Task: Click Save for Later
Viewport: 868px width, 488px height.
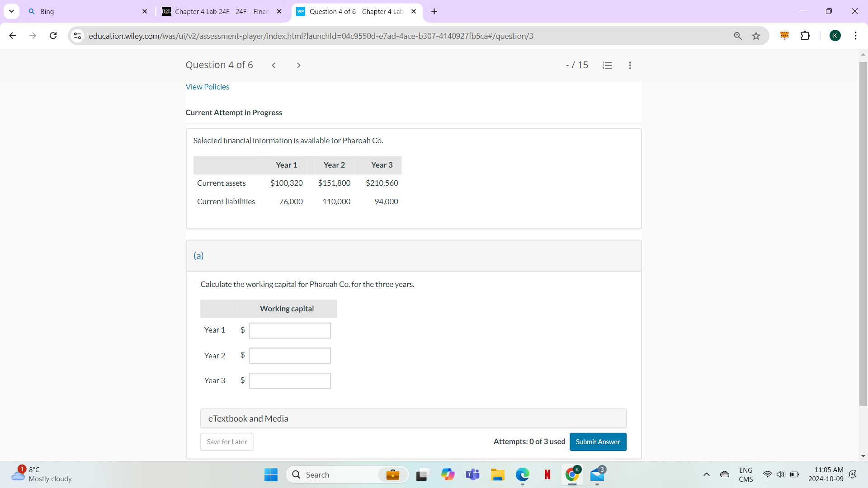Action: tap(226, 441)
